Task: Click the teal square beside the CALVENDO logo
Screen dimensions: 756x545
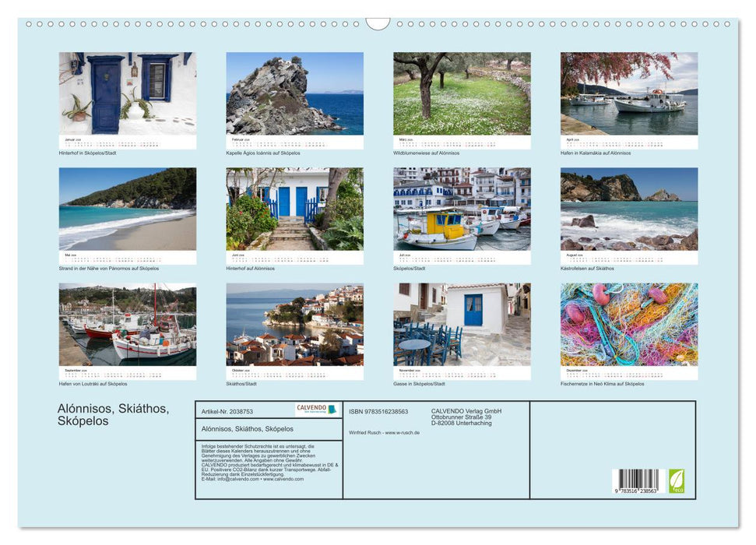Action: click(x=333, y=410)
